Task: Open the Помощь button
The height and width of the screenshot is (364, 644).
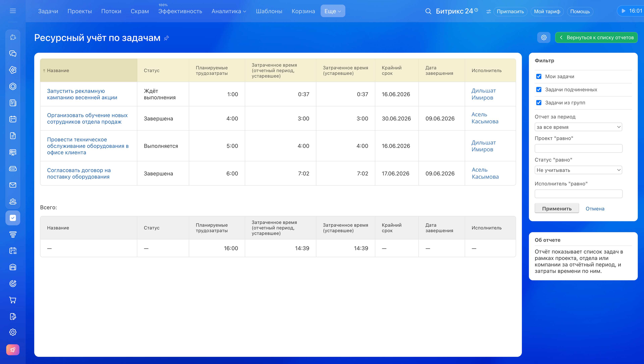Action: coord(580,12)
